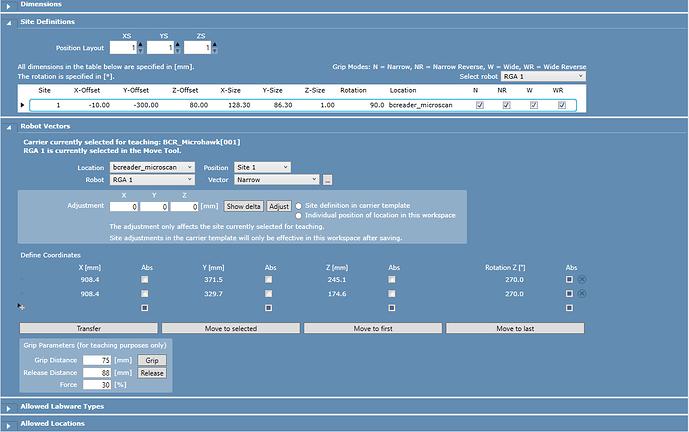The image size is (689, 432).
Task: Enable Y Abs for the 371.5 row
Action: pos(268,280)
